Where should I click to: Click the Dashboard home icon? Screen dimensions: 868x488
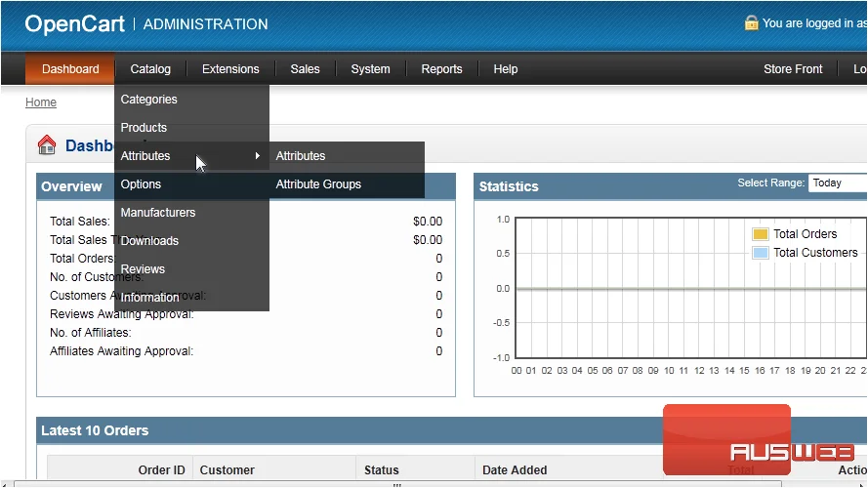tap(47, 145)
